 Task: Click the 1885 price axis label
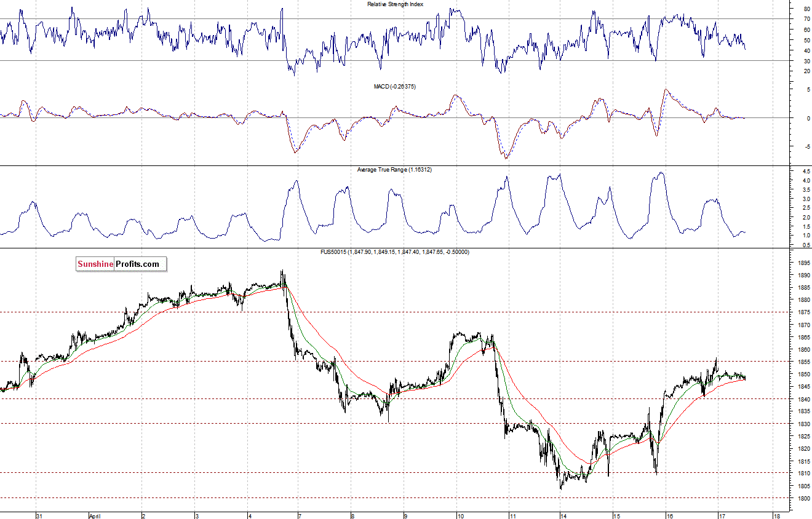803,287
